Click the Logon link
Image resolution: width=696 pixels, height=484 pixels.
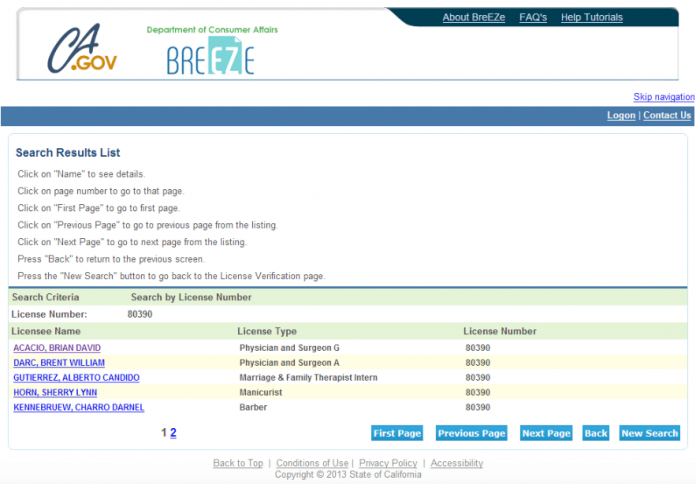tap(620, 115)
